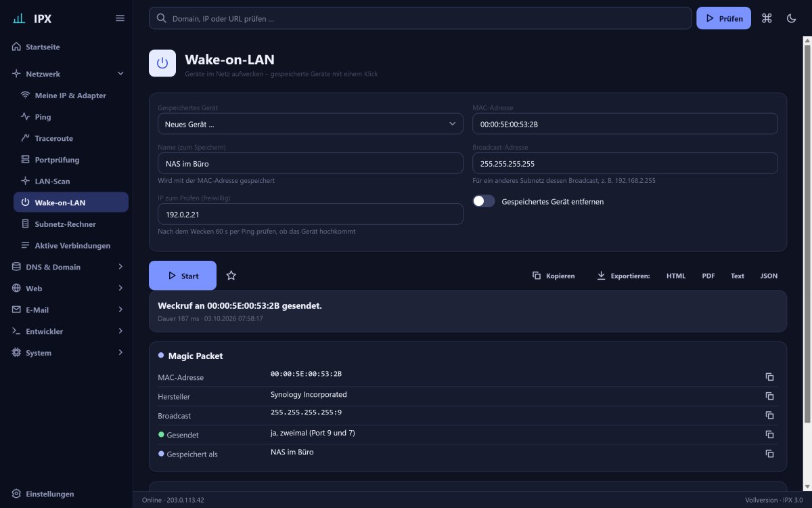Screen dimensions: 812x508
Task: Collapse the Netzwerk section chevron
Action: (x=120, y=74)
